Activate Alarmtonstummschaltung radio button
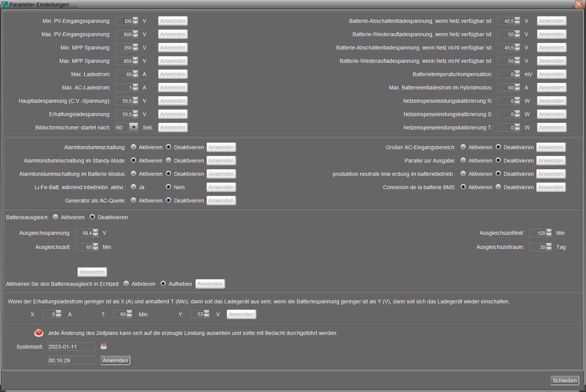This screenshot has width=586, height=392. click(133, 147)
